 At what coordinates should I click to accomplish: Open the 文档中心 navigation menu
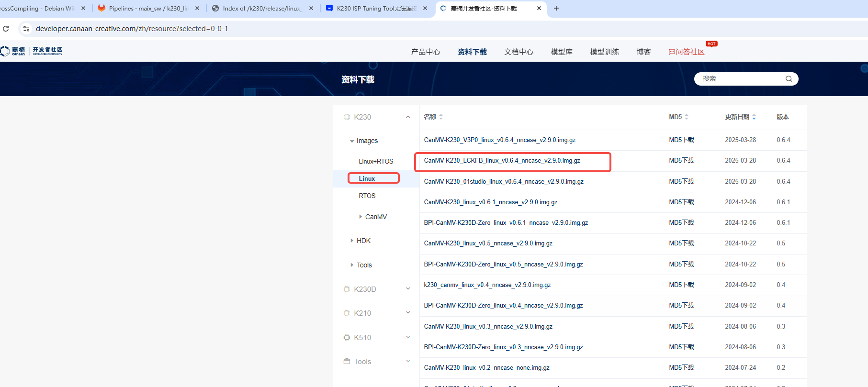pos(519,52)
